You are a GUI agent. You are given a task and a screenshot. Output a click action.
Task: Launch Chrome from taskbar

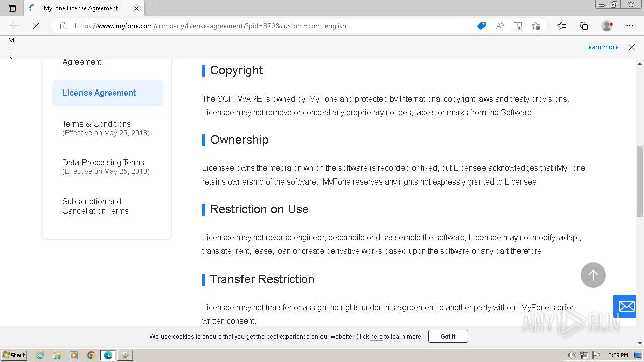click(x=91, y=355)
